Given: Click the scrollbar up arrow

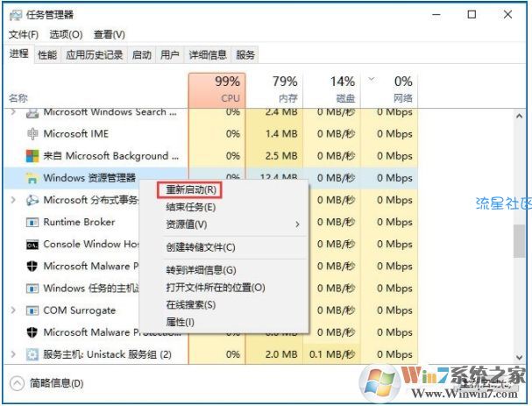Looking at the screenshot, I should (520, 117).
